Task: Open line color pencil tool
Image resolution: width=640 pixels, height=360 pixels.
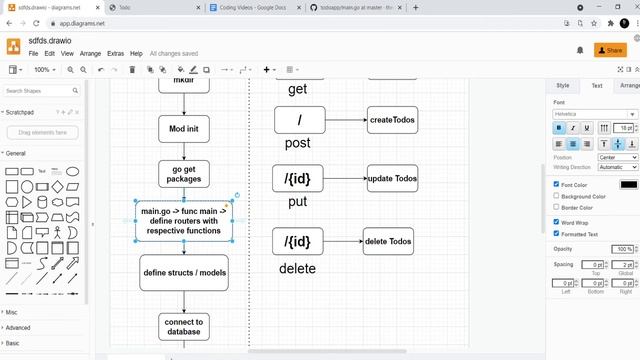Action: 193,70
